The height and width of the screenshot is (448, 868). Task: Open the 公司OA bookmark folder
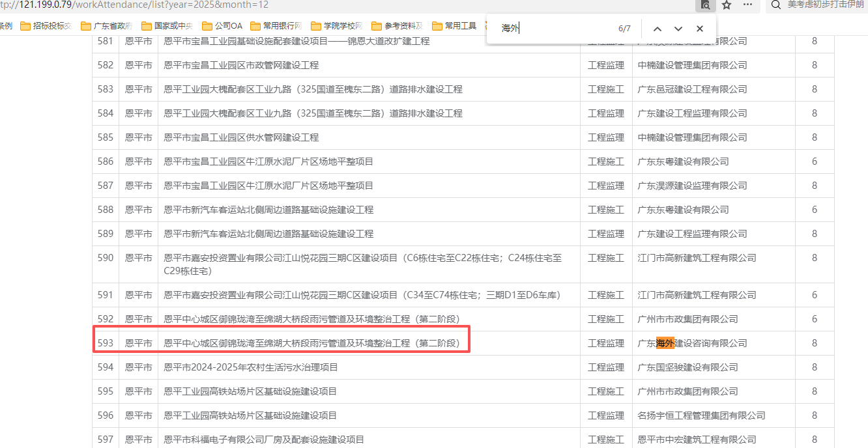[222, 26]
